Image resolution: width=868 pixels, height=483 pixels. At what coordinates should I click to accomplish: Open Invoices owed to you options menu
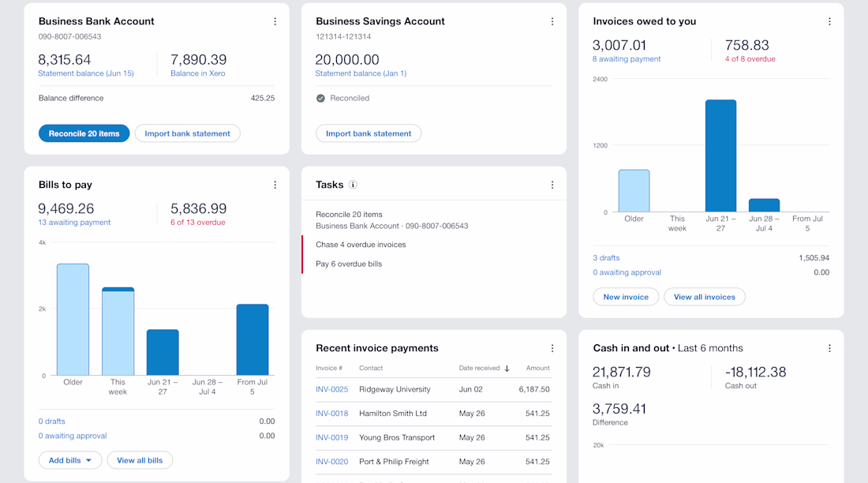(x=829, y=21)
